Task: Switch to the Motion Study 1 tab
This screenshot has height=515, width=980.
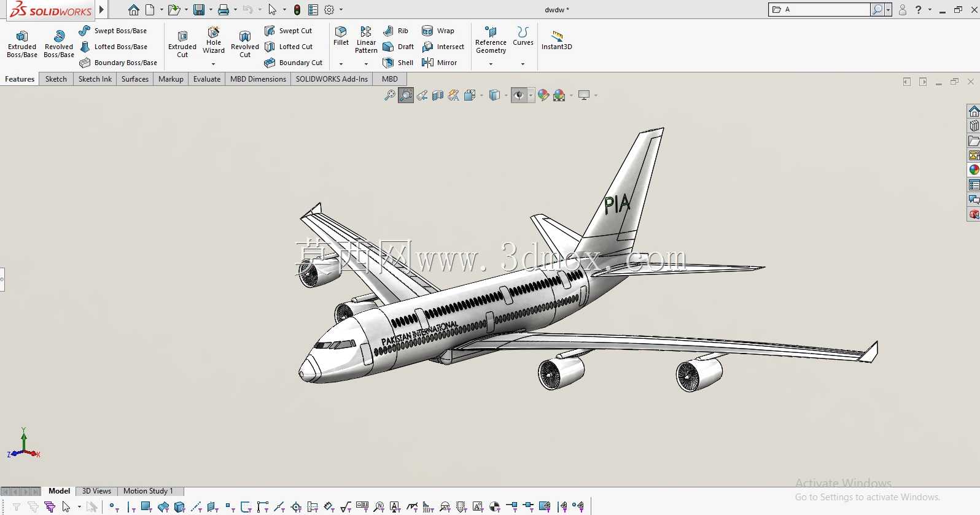Action: 148,491
